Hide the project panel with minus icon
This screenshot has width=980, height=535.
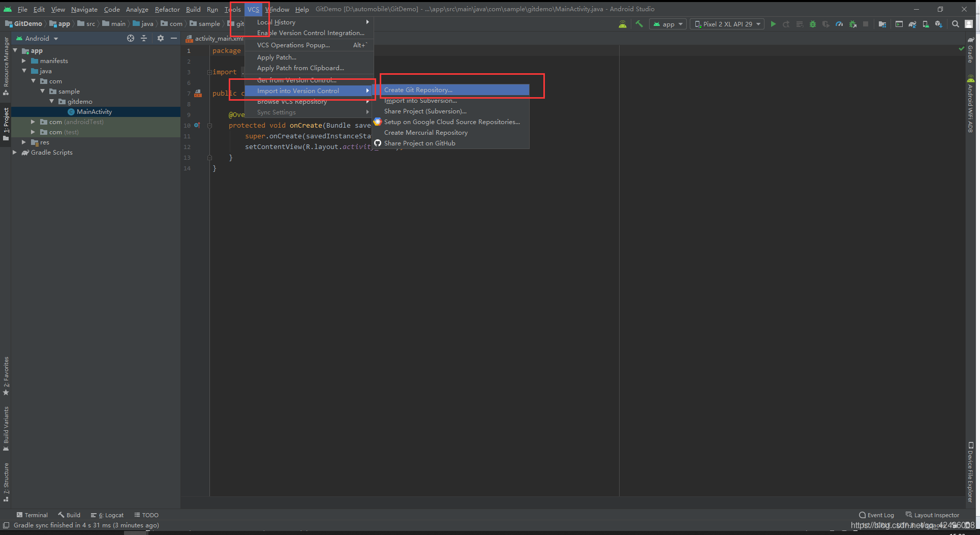point(174,38)
